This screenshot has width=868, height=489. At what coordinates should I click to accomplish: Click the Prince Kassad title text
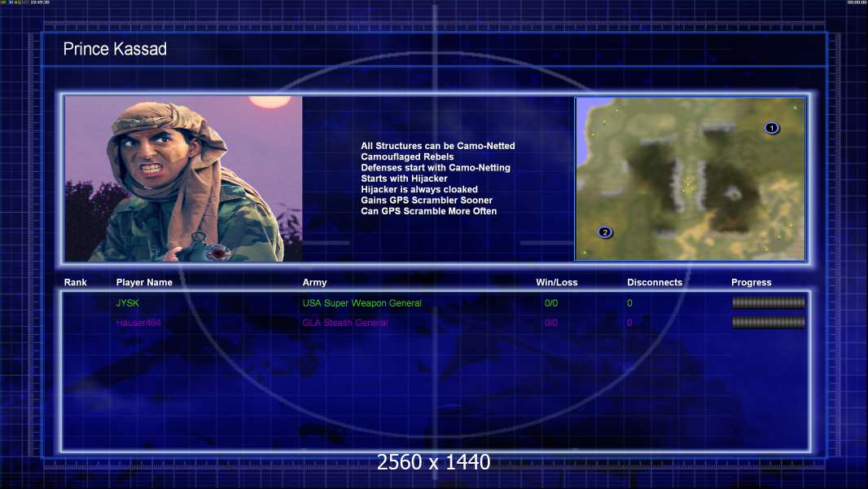[115, 49]
